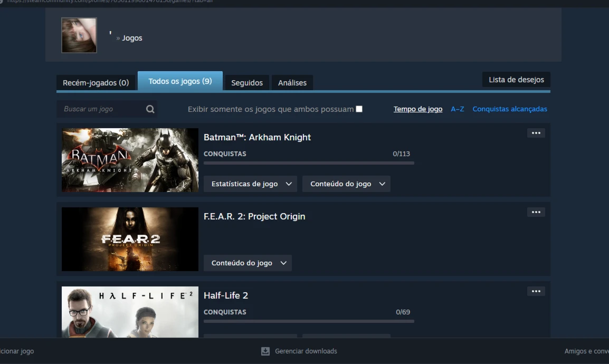Viewport: 609px width, 364px height.
Task: Open the Seguidos tab
Action: tap(247, 83)
